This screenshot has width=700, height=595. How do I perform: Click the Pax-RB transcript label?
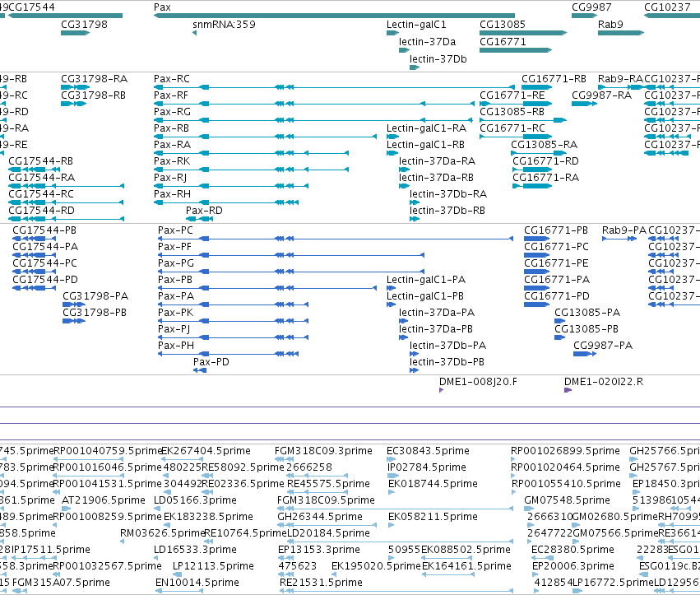pyautogui.click(x=171, y=128)
